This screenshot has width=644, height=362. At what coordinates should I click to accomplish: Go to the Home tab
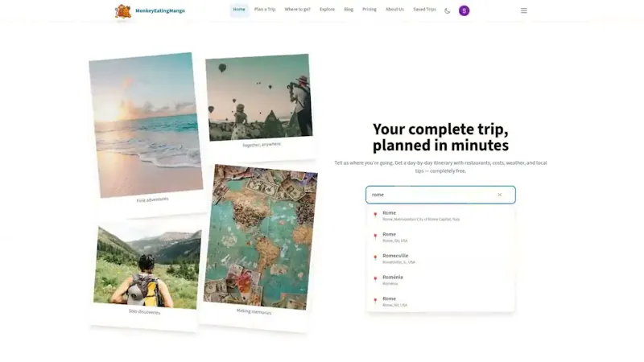[x=239, y=10]
